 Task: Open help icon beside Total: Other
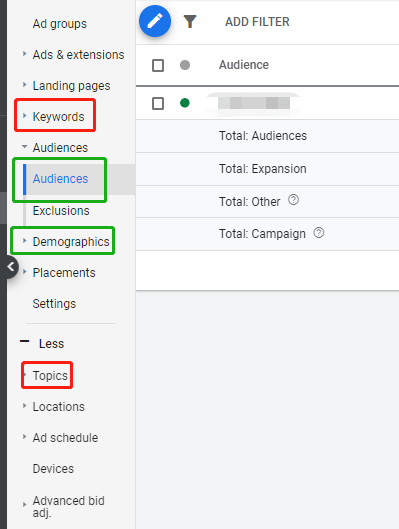293,200
